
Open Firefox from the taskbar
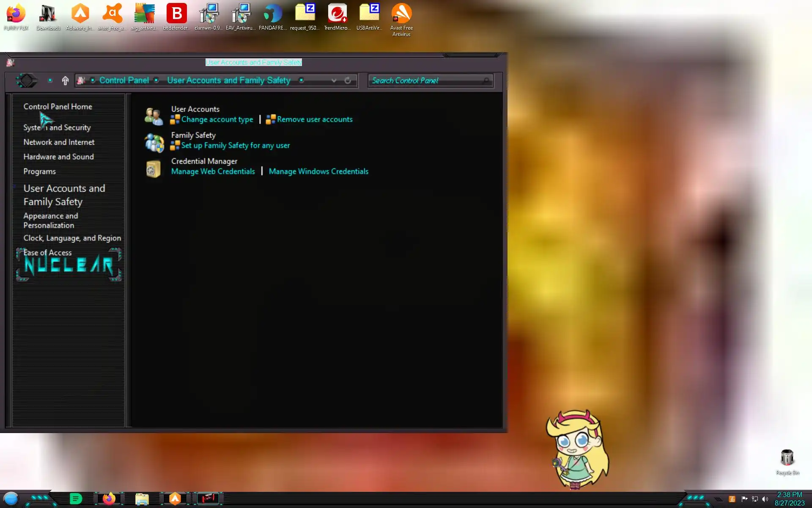(109, 499)
